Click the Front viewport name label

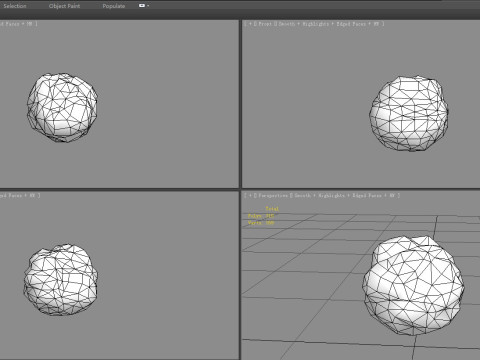coord(265,24)
